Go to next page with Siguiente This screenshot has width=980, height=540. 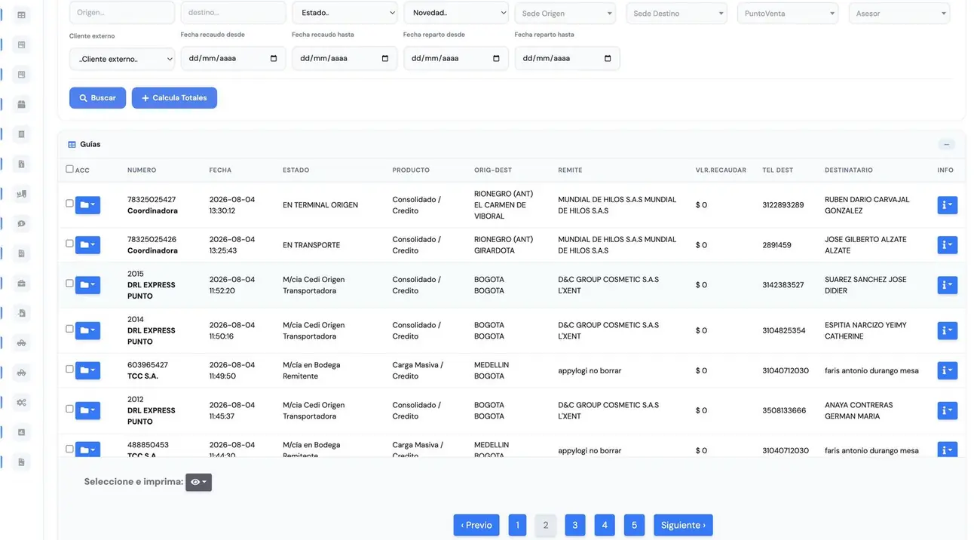coord(683,525)
